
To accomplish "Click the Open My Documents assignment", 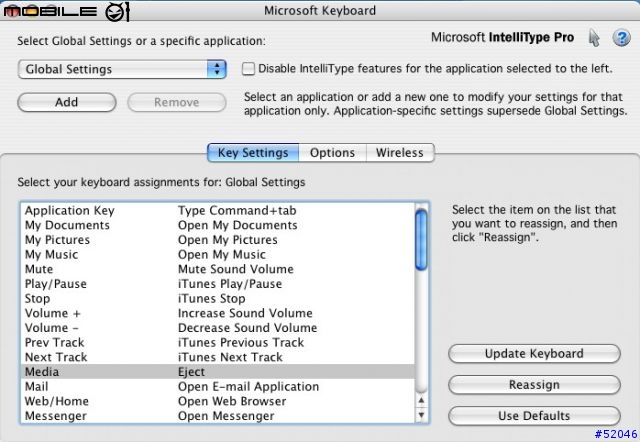I will point(238,225).
